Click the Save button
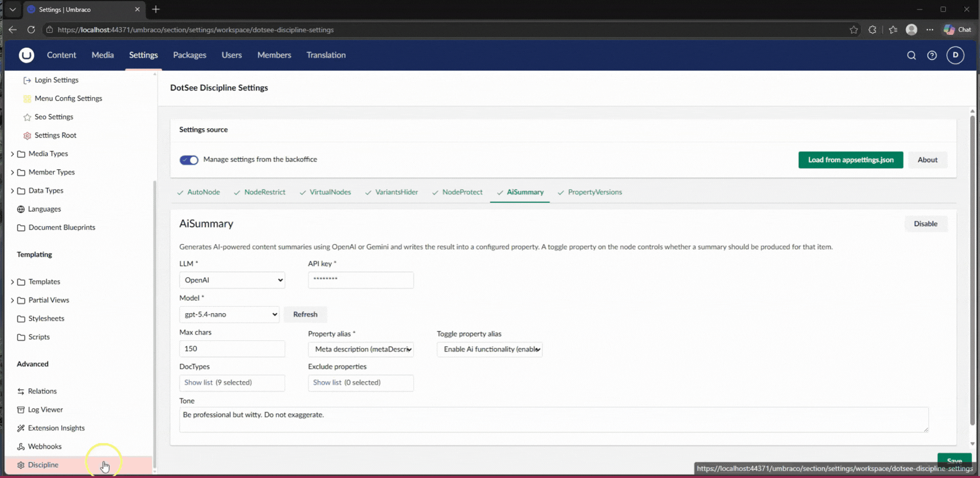The height and width of the screenshot is (478, 980). tap(954, 461)
